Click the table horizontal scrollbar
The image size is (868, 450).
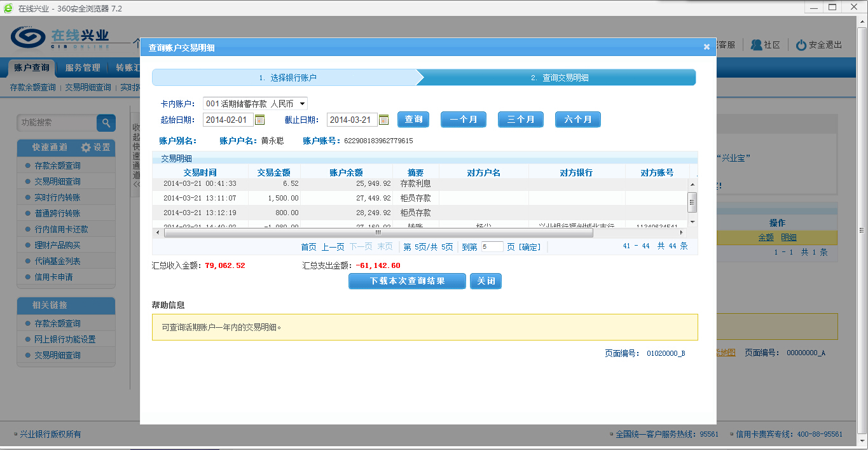point(378,233)
